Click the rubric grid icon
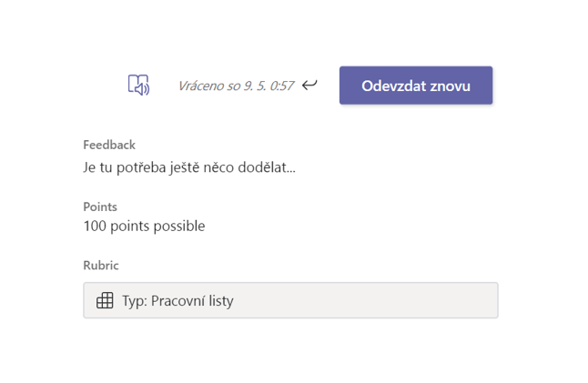Viewport: 588px width, 383px height. (105, 300)
